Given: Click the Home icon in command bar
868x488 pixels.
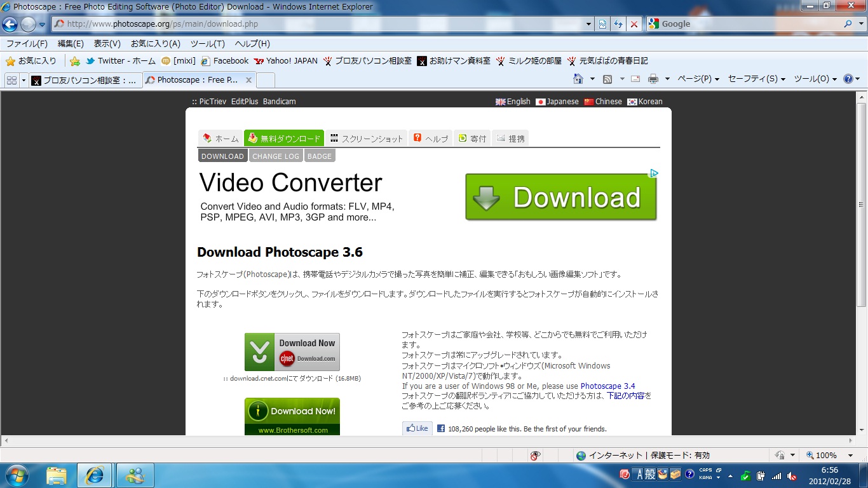Looking at the screenshot, I should [578, 79].
